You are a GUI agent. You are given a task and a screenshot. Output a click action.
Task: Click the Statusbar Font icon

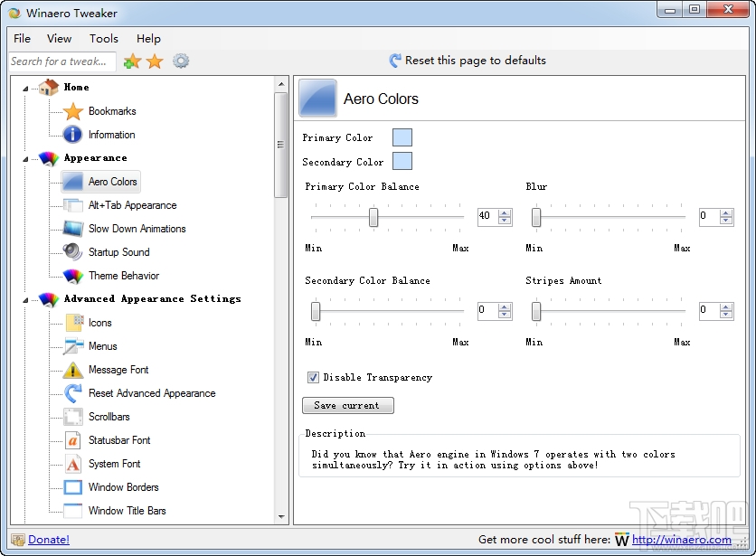pyautogui.click(x=73, y=439)
